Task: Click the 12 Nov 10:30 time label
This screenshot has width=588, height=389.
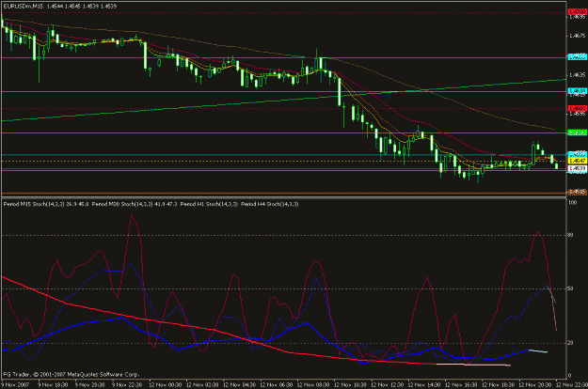Action: [x=350, y=385]
